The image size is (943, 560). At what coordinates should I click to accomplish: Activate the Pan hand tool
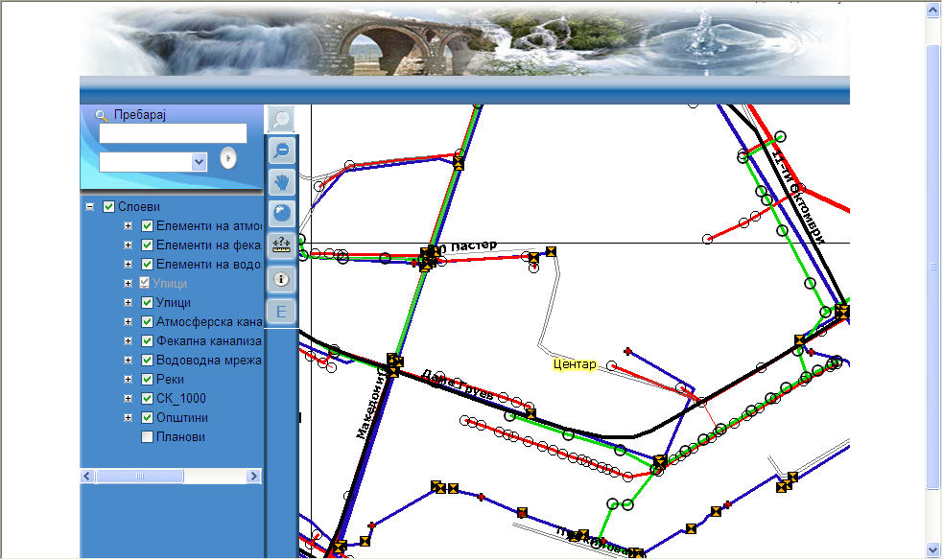point(281,182)
